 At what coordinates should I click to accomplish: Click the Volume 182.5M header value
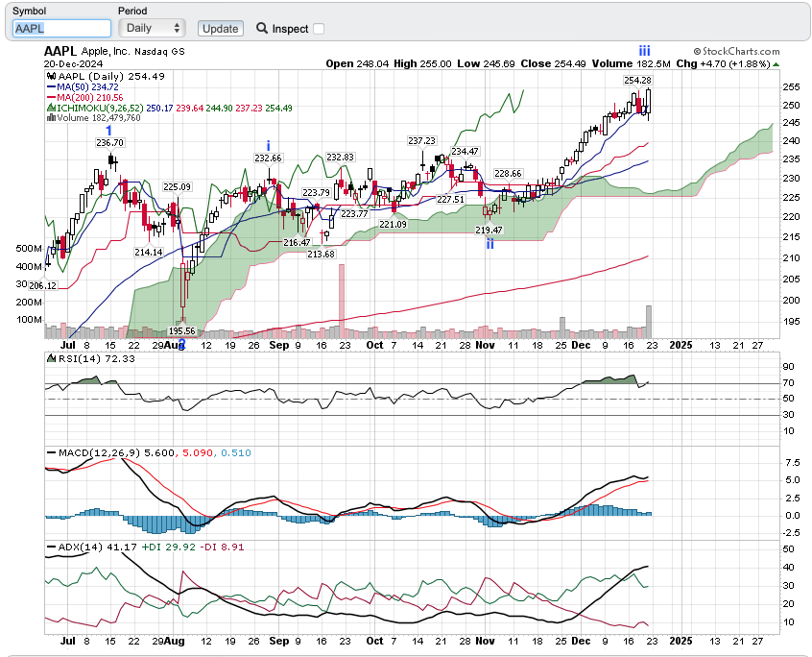(x=632, y=63)
